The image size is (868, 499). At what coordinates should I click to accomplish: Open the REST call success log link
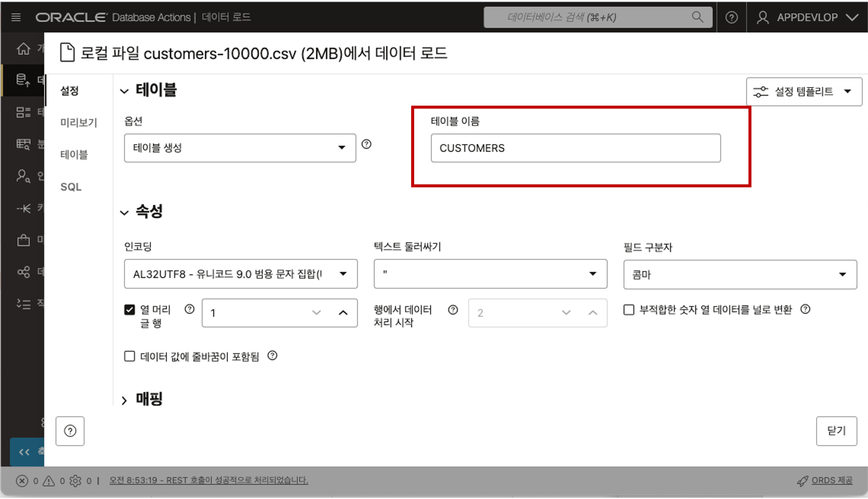(x=208, y=480)
